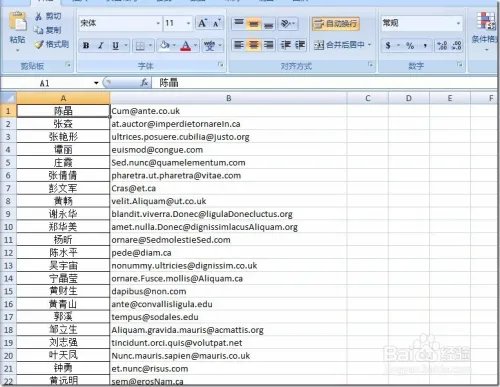Apply comma style
Viewport: 500px width, 387px height.
click(x=425, y=45)
